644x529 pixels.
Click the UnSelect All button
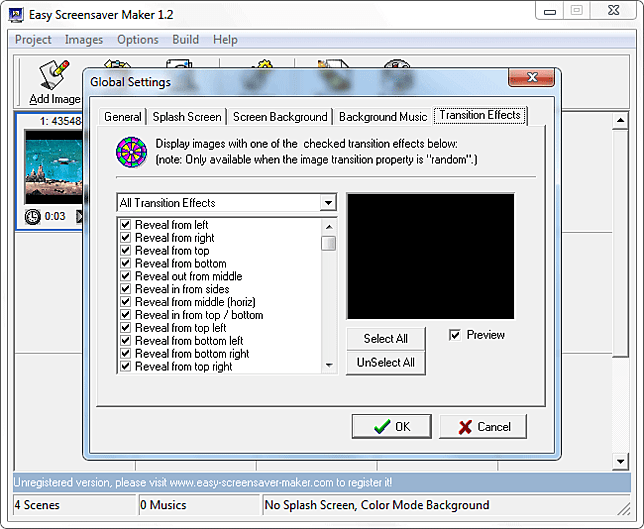coord(386,363)
